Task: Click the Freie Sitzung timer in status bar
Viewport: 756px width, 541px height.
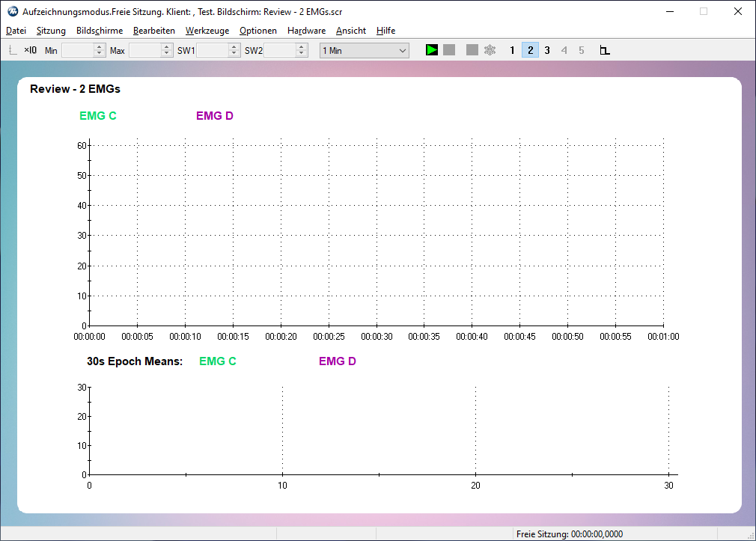Action: pyautogui.click(x=570, y=534)
